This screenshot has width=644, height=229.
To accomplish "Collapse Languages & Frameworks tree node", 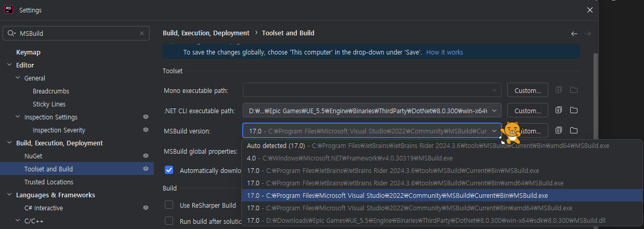I will (9, 195).
